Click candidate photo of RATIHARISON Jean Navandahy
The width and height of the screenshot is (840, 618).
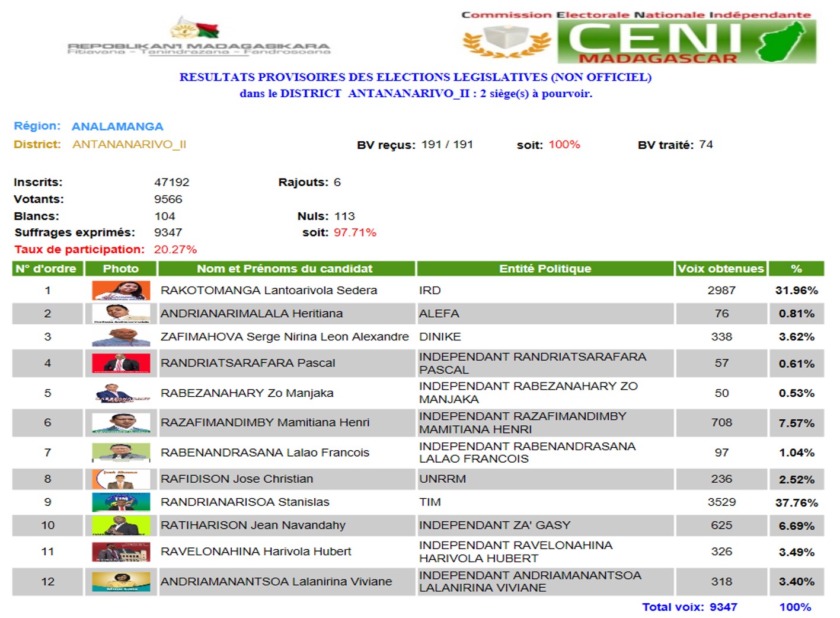tap(121, 525)
